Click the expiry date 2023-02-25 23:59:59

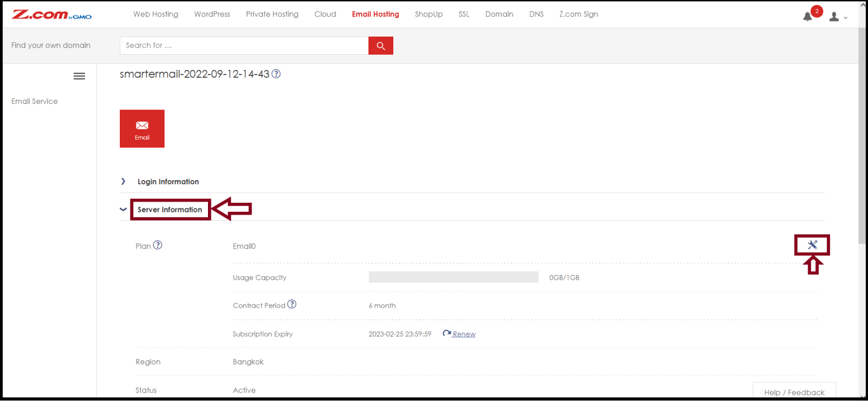[400, 334]
